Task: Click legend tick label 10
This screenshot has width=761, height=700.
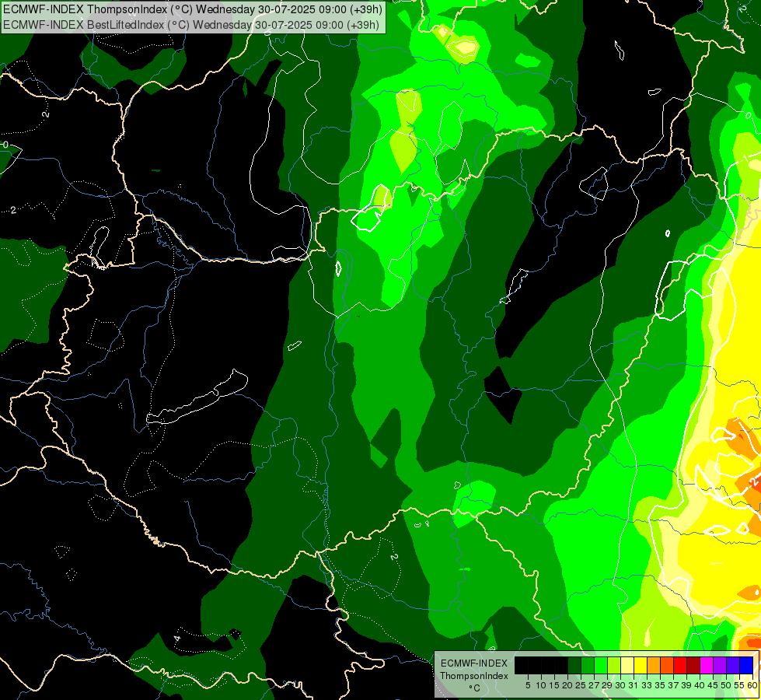Action: click(541, 685)
